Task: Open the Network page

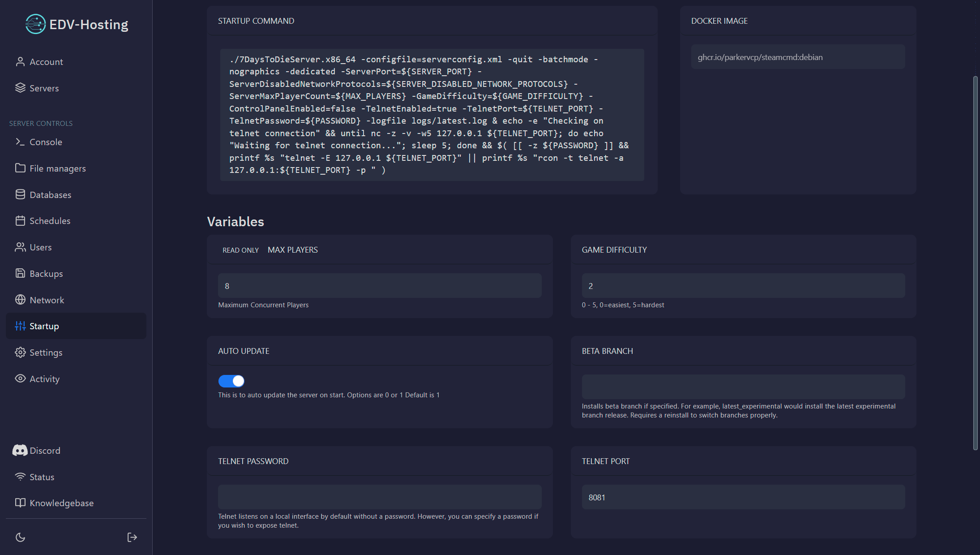Action: click(76, 300)
